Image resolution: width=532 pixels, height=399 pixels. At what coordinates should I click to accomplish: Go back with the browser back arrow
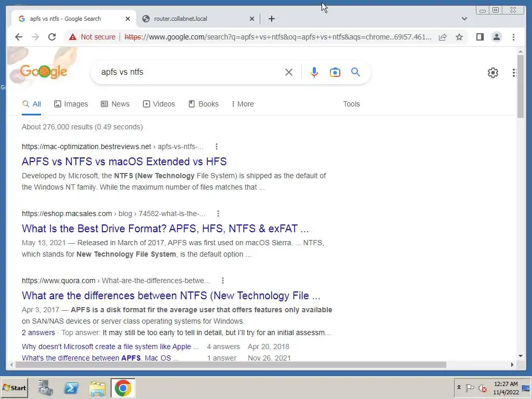pos(19,37)
